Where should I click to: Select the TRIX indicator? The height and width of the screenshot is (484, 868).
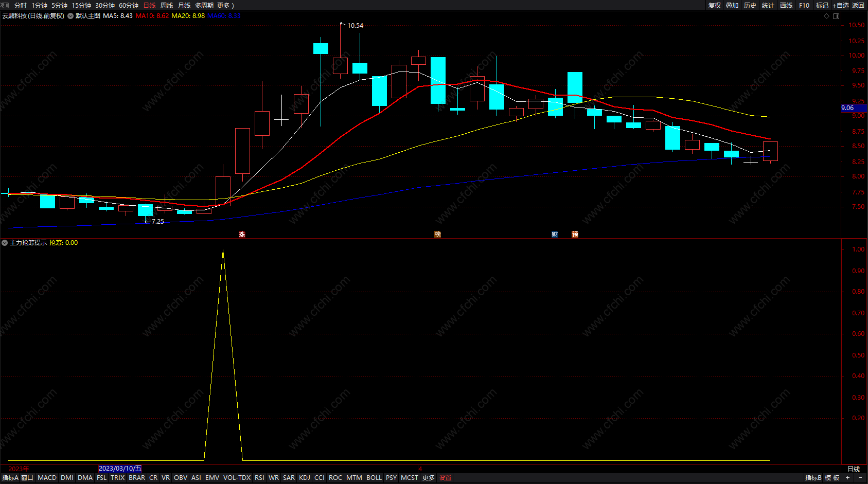coord(118,478)
